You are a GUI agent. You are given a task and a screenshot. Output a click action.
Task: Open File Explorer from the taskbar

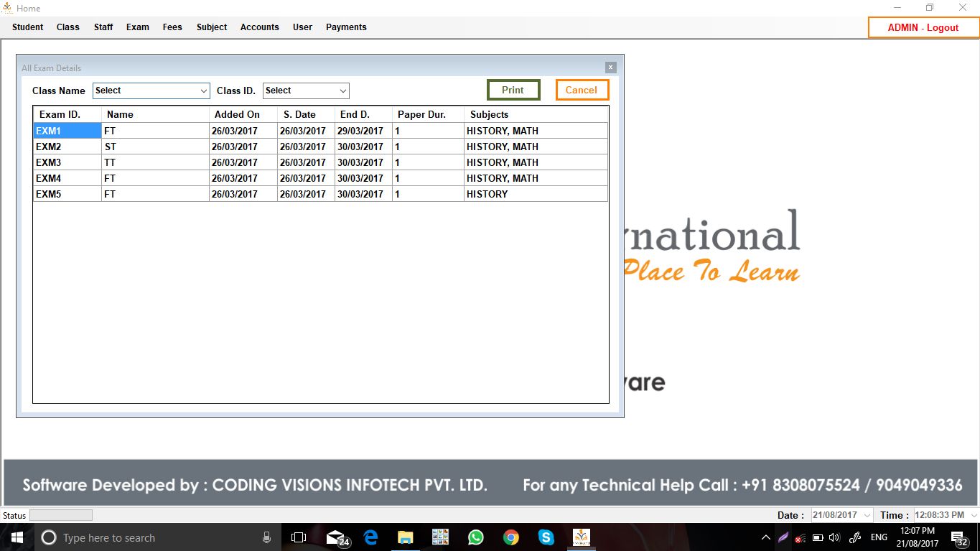click(x=406, y=537)
